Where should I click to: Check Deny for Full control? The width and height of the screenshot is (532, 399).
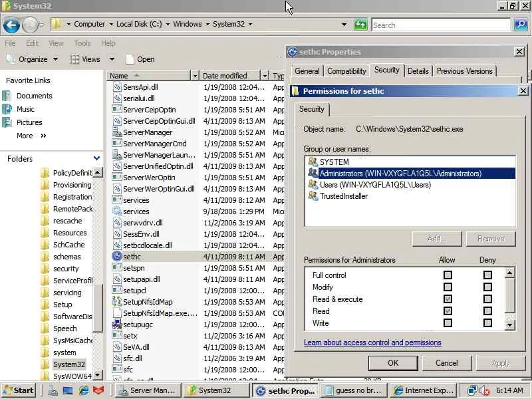pyautogui.click(x=487, y=275)
